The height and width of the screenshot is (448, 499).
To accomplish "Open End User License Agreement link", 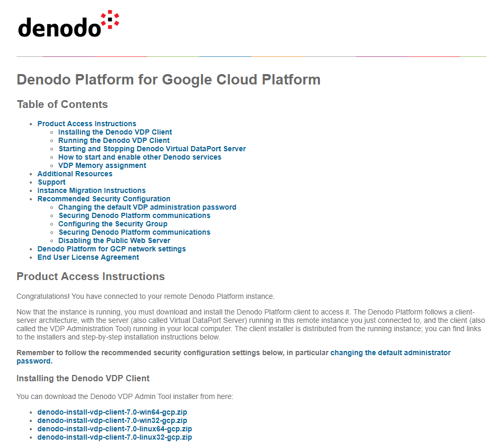I will pyautogui.click(x=88, y=257).
